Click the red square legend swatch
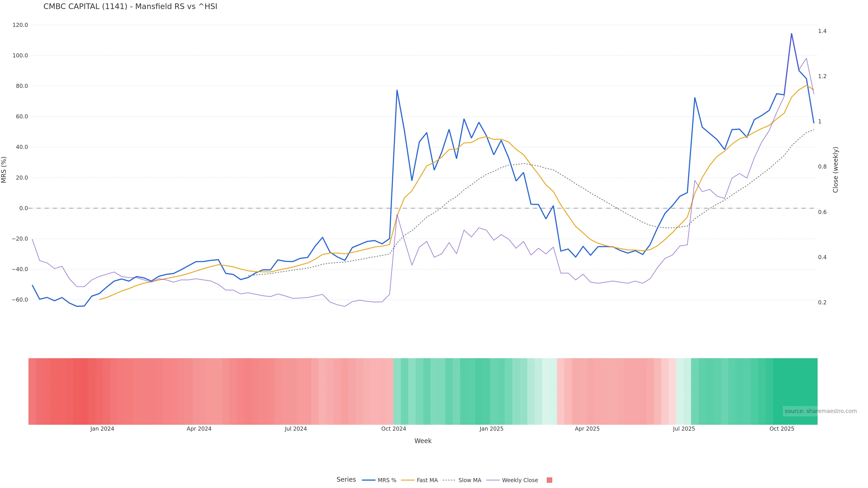Image resolution: width=868 pixels, height=488 pixels. [x=549, y=480]
